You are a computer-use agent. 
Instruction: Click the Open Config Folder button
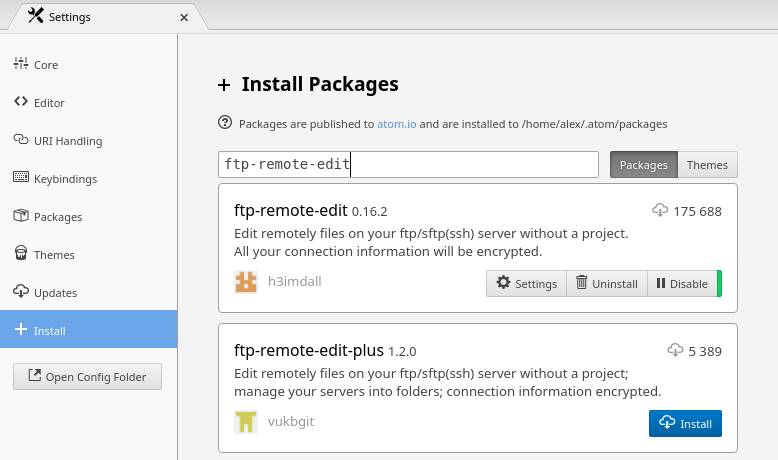coord(87,377)
